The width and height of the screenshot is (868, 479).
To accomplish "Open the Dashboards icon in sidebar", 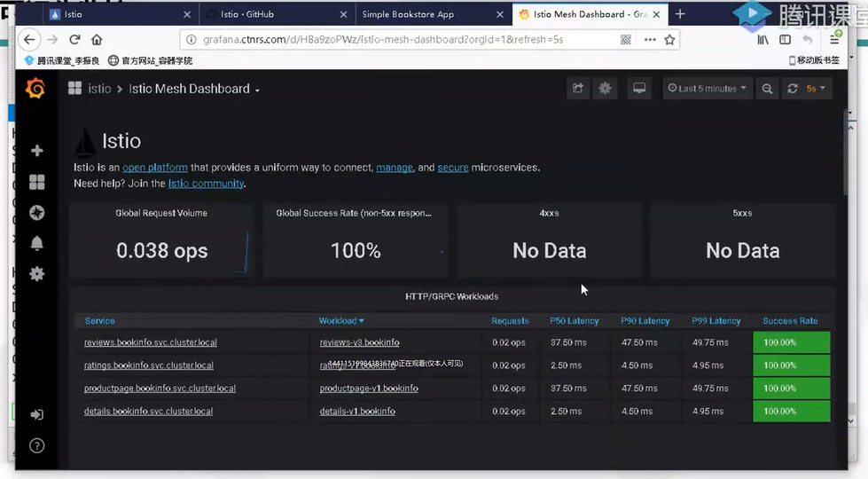I will pos(37,182).
